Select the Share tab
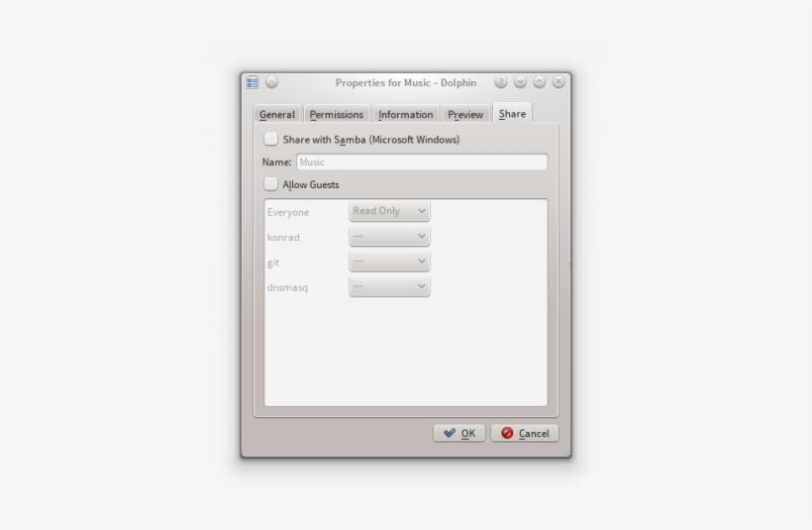This screenshot has width=812, height=530. pos(512,113)
